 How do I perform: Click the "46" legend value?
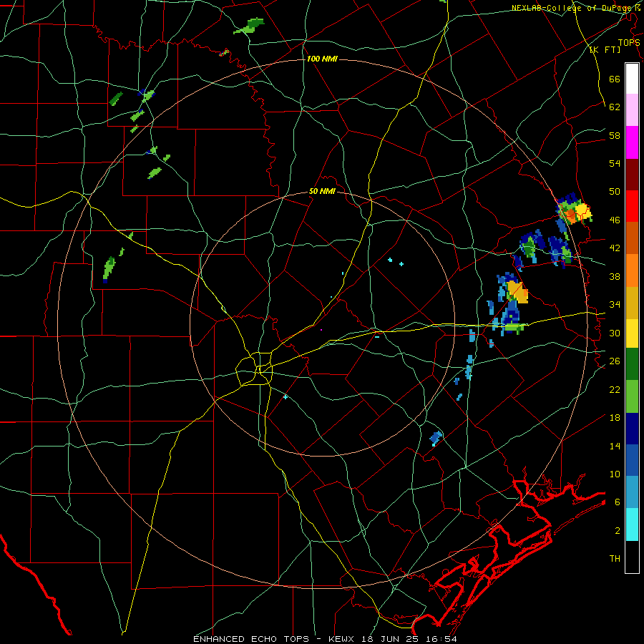coord(615,220)
